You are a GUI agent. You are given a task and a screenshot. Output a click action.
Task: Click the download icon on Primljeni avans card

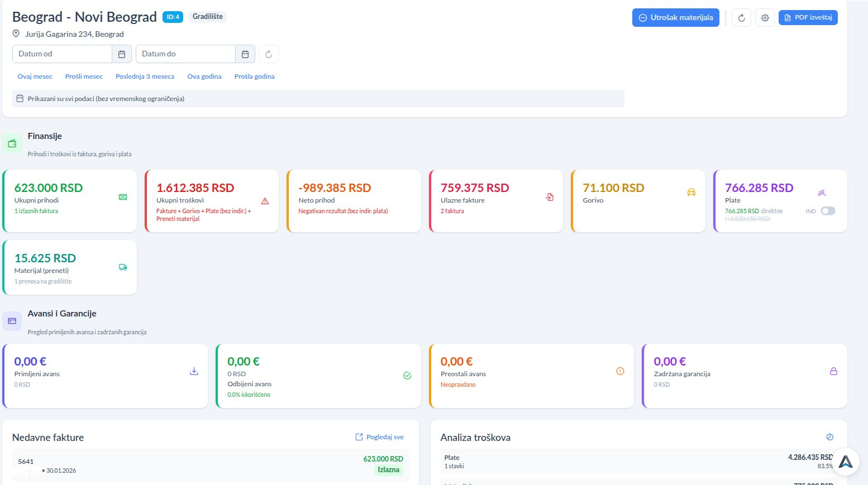[194, 370]
